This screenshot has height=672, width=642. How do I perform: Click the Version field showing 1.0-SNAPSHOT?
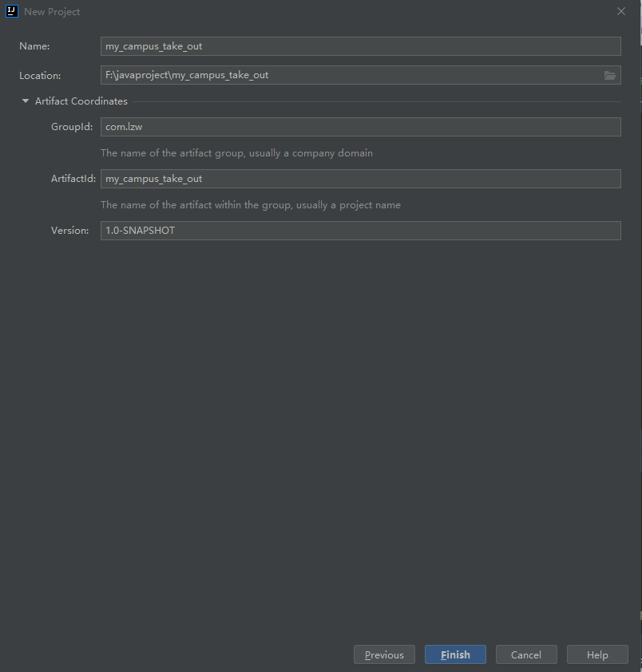pos(360,231)
